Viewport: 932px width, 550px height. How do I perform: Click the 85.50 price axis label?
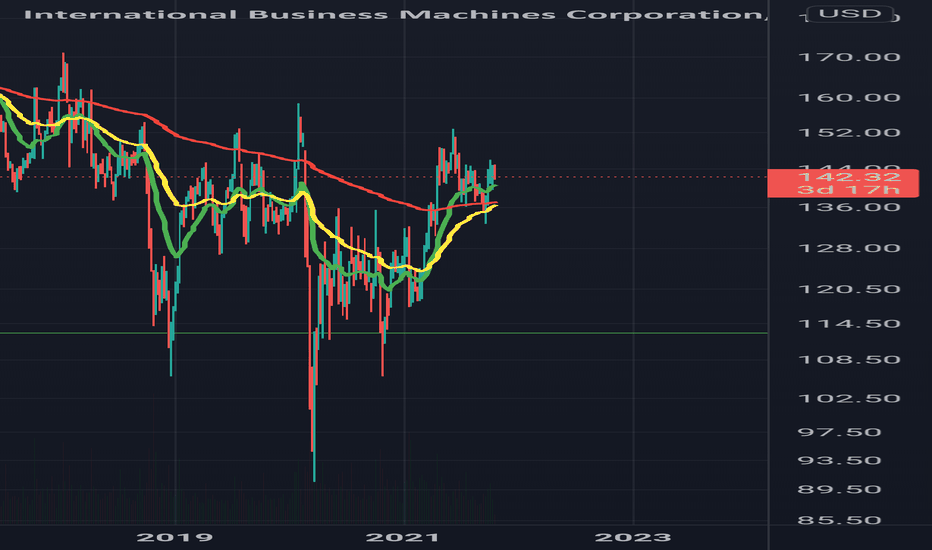(839, 520)
